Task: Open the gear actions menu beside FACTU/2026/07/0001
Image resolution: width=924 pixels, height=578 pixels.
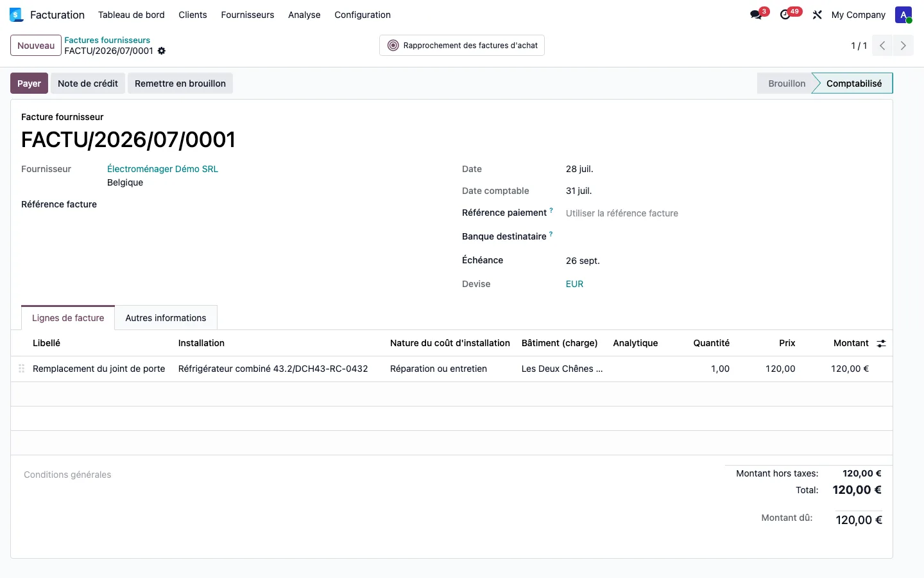Action: pyautogui.click(x=162, y=51)
